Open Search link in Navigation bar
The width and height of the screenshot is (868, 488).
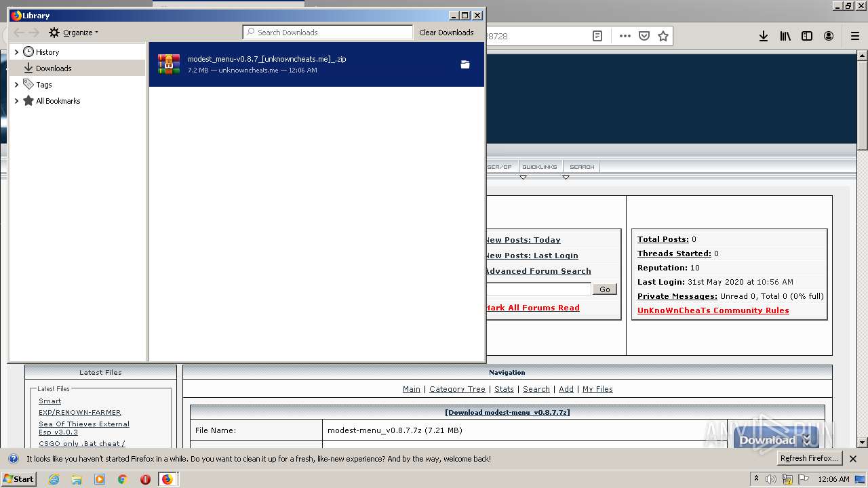click(536, 389)
